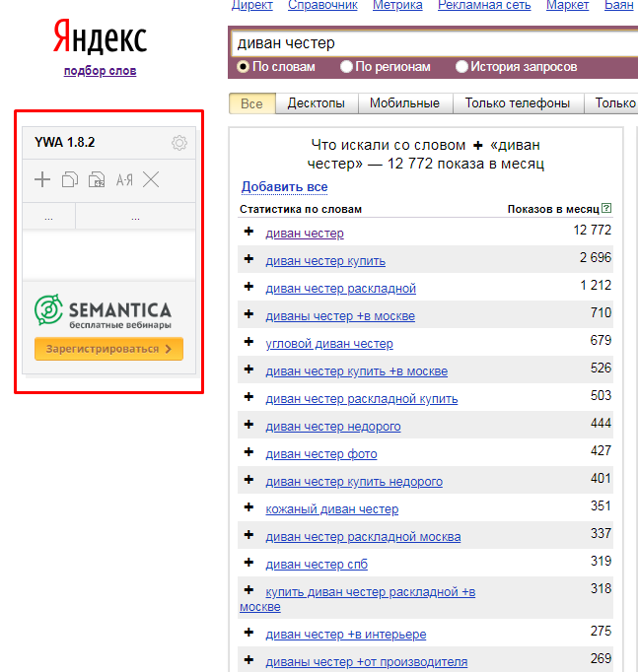Open the "диван честер фото" query link
The width and height of the screenshot is (638, 672).
click(x=321, y=454)
